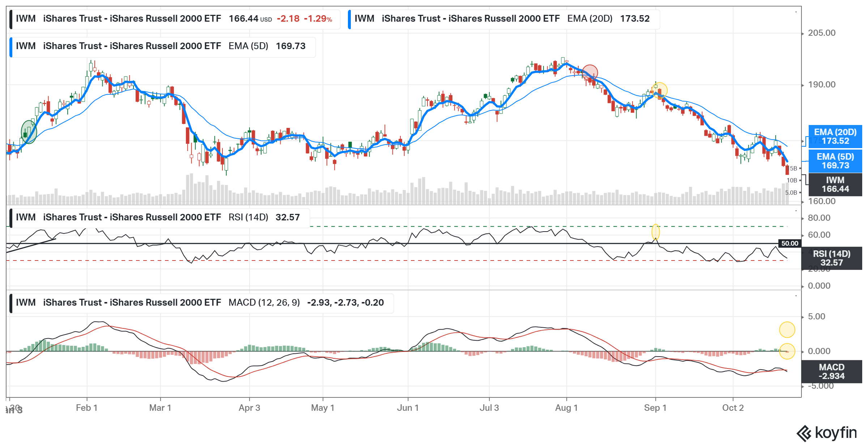868x448 pixels.
Task: Click the green ellipse annotation near January
Action: 29,132
